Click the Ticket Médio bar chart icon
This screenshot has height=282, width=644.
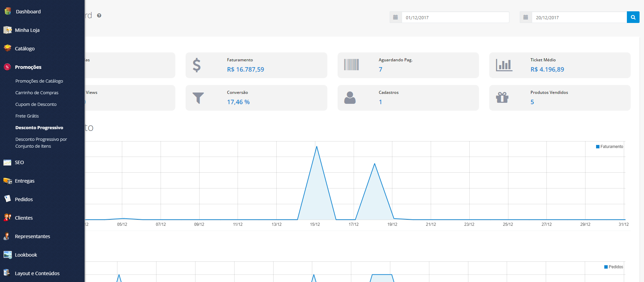click(504, 65)
